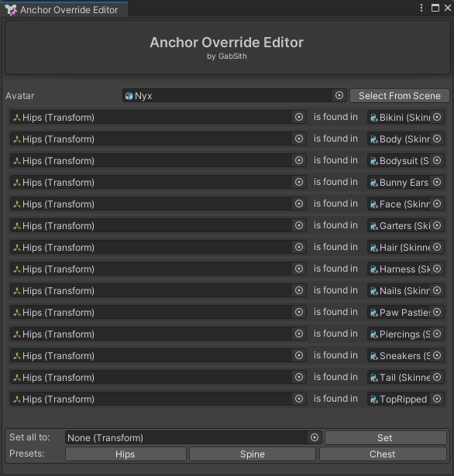454x476 pixels.
Task: Open mesh picker beside Sneakers renderer
Action: 437,355
